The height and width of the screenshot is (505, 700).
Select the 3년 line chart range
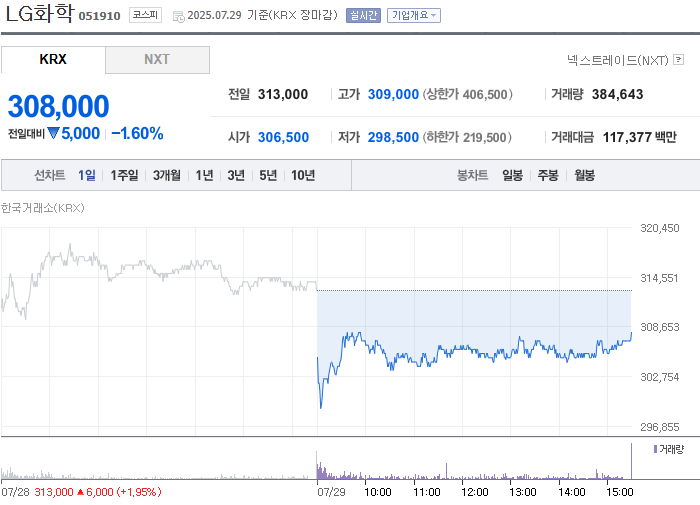point(236,175)
